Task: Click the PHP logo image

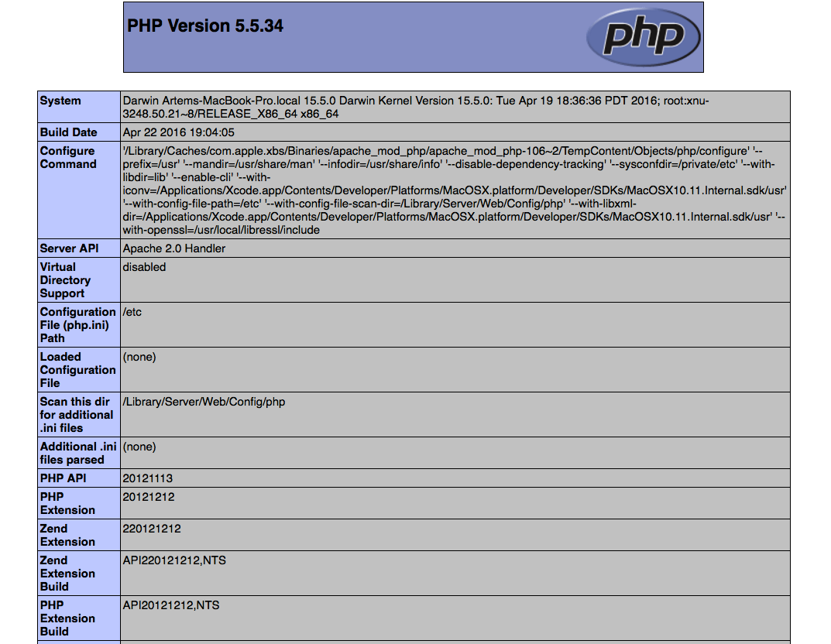Action: [x=643, y=36]
